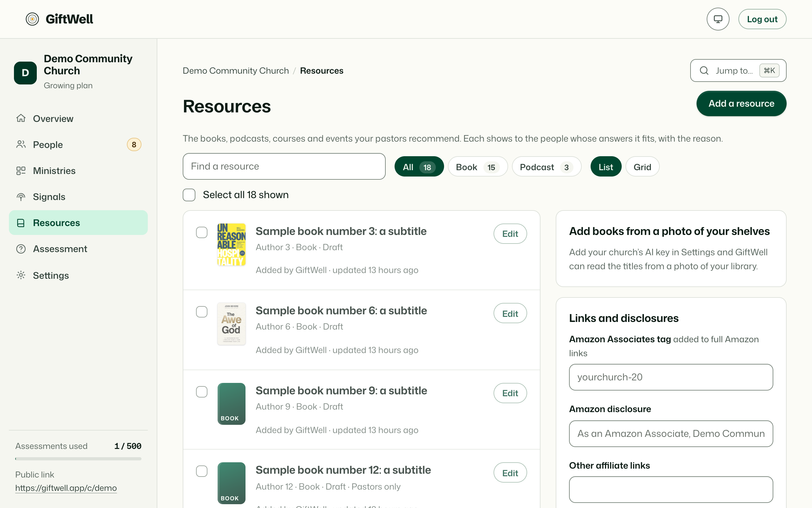Screen dimensions: 812x508
Task: Focus the Jump to search box
Action: 738,70
